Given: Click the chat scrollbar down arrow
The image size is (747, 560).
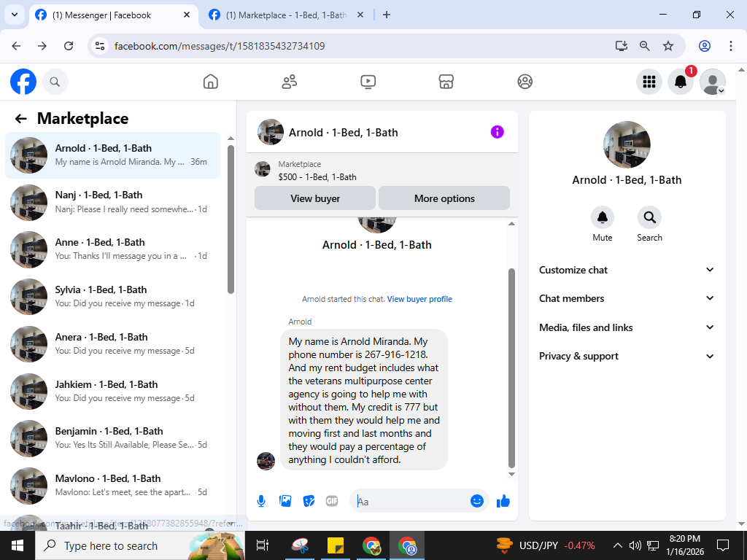Looking at the screenshot, I should 511,474.
